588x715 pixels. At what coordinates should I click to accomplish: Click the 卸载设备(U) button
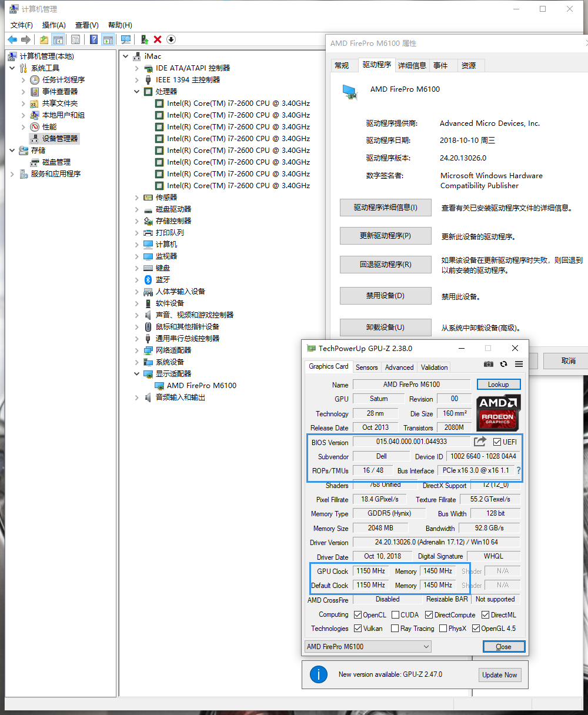tap(386, 328)
